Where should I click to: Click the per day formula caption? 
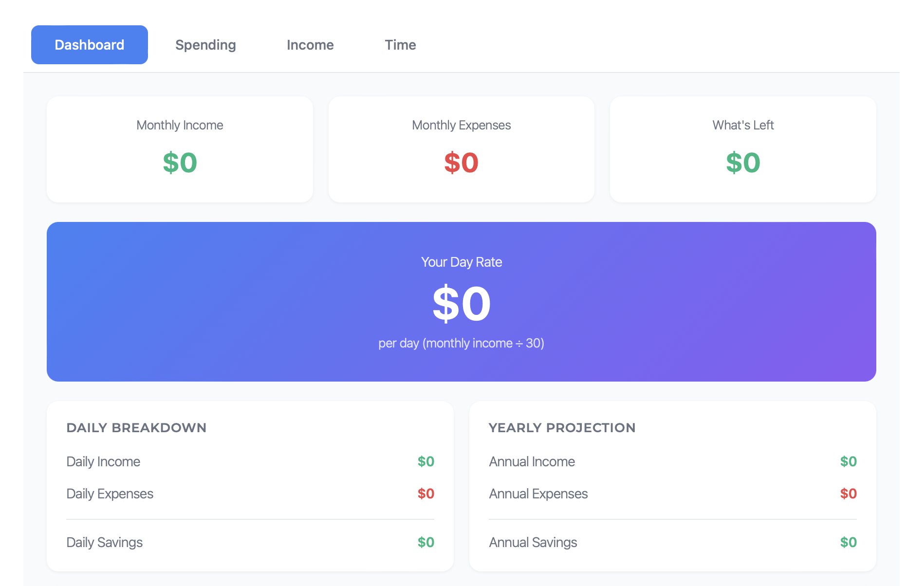click(x=462, y=343)
